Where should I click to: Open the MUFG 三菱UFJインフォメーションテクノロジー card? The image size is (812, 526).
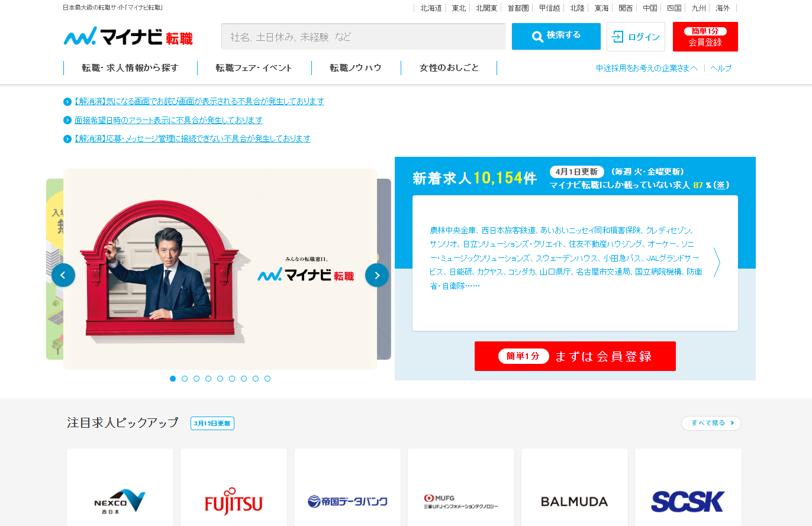(461, 488)
